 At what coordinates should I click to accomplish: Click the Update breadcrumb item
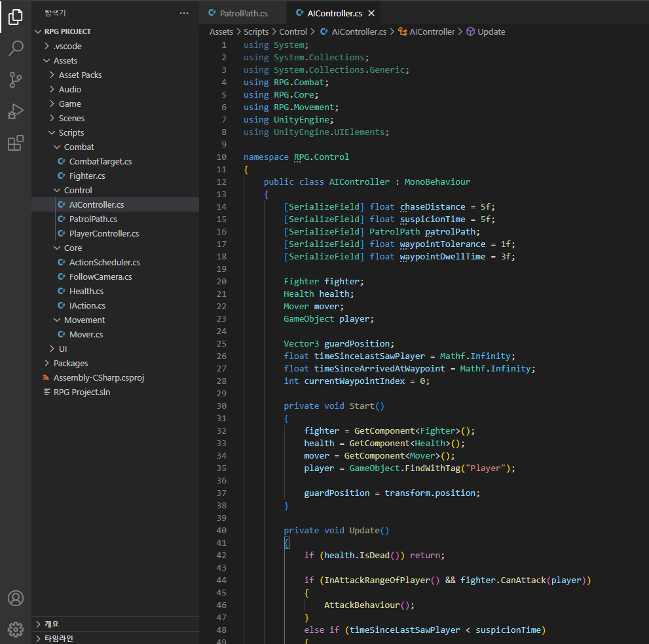pos(491,31)
